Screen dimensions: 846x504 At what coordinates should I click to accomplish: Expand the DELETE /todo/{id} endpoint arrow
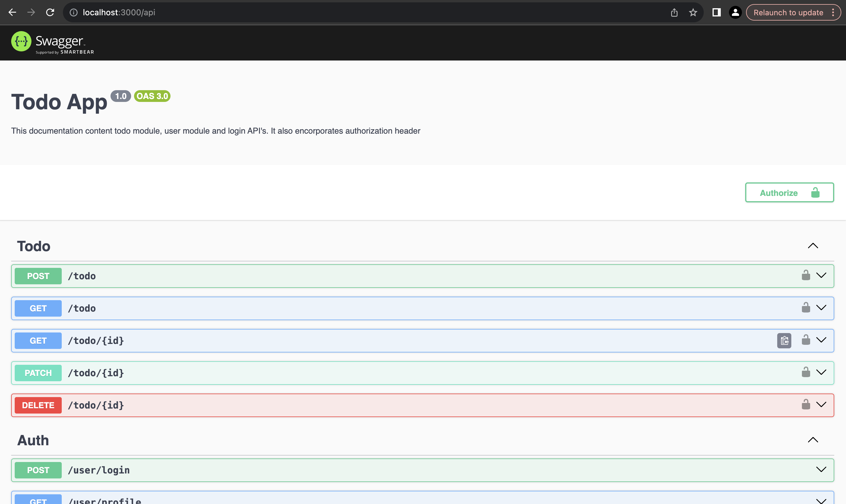[821, 404]
